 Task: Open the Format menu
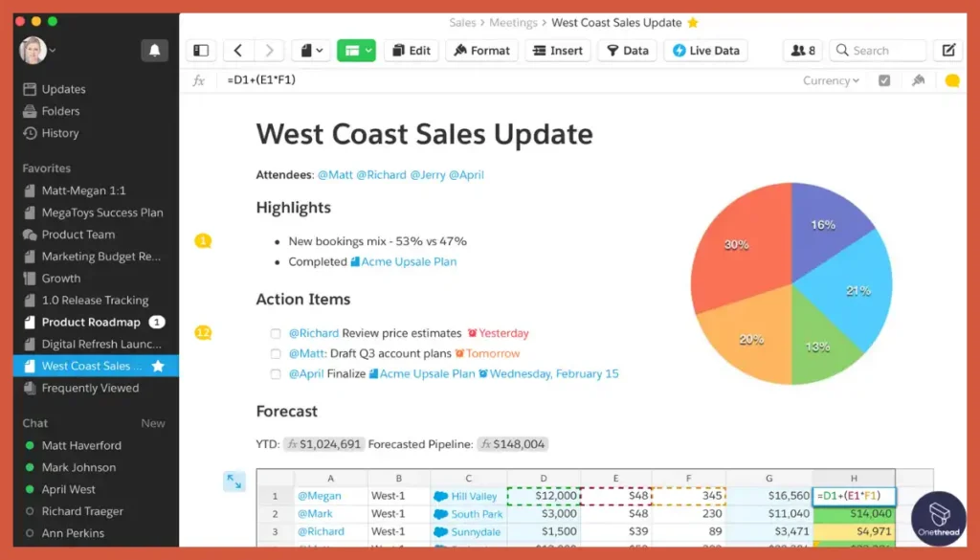tap(482, 51)
